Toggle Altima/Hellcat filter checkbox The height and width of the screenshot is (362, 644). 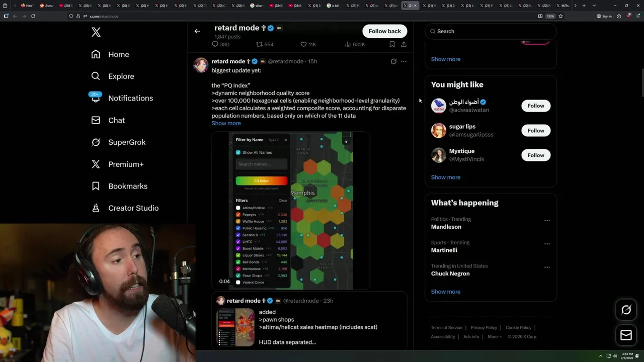click(x=238, y=208)
